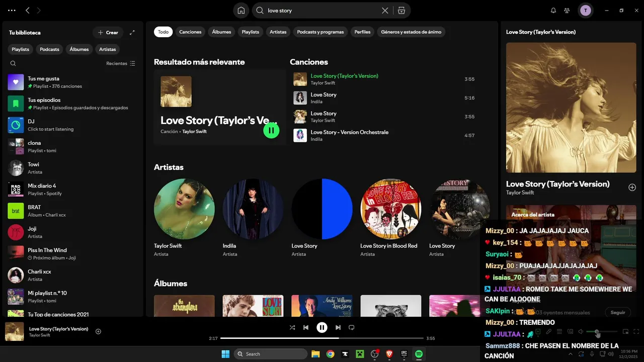Screen dimensions: 644x362
Task: Go back with the left arrow
Action: (x=28, y=10)
